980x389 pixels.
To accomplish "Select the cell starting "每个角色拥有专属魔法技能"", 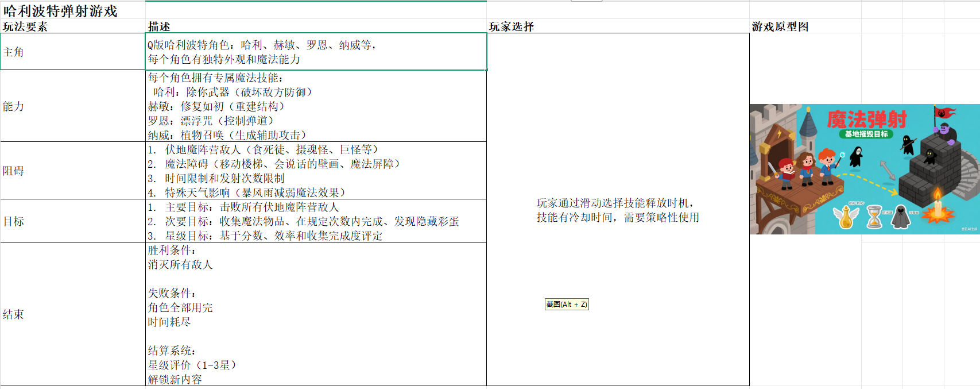I will 316,106.
